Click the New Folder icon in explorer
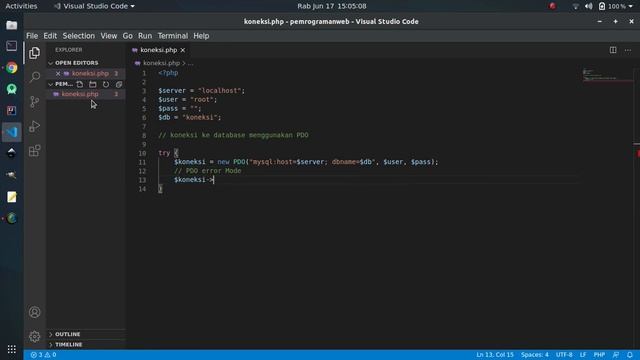The image size is (640, 360). tap(93, 84)
